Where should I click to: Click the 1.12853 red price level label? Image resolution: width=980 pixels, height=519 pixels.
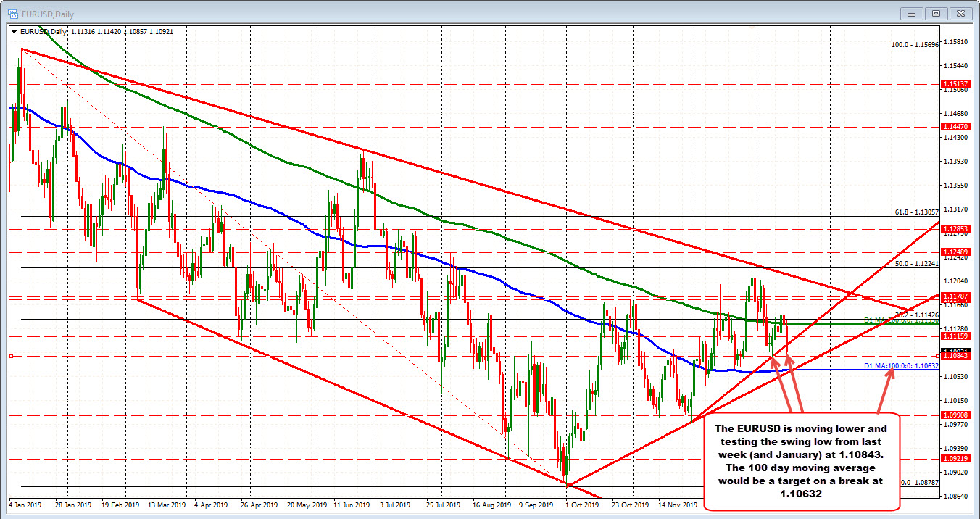coord(955,228)
